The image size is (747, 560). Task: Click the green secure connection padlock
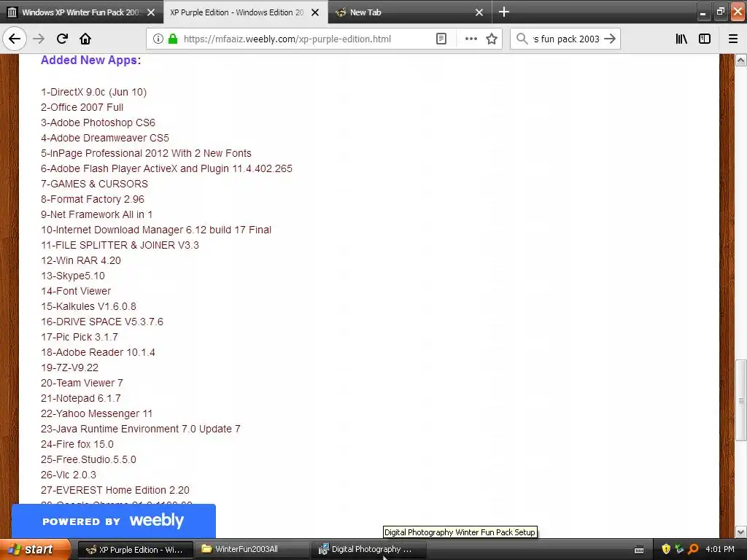point(173,39)
